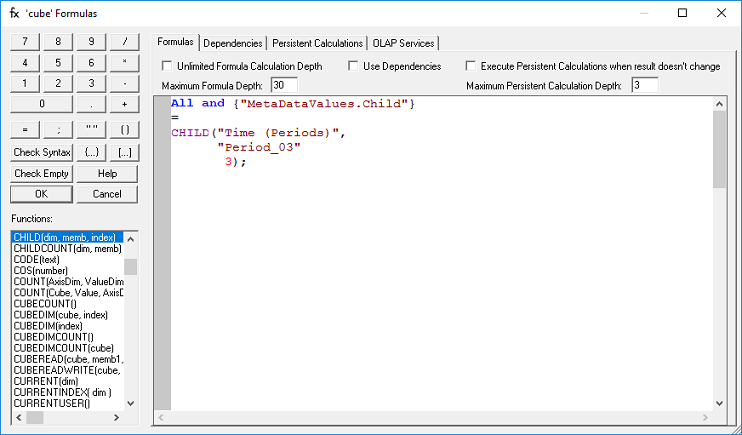
Task: Select COUNT(Cube, Value, Axis function
Action: point(67,293)
